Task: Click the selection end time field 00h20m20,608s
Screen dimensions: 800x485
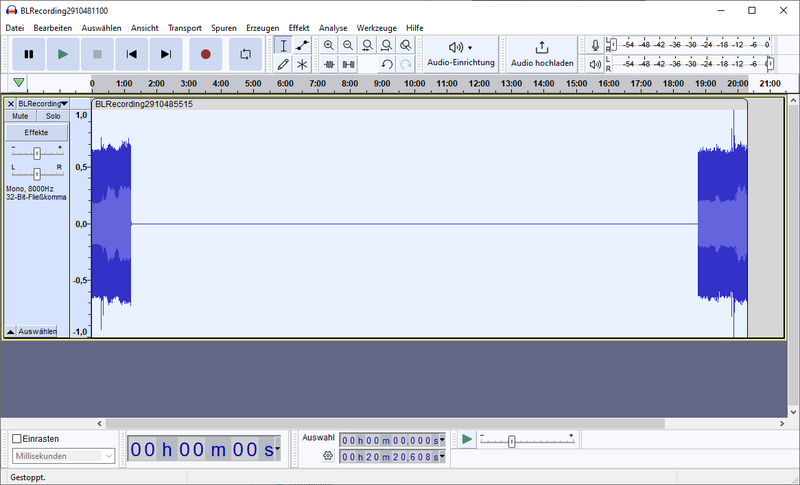Action: tap(390, 456)
